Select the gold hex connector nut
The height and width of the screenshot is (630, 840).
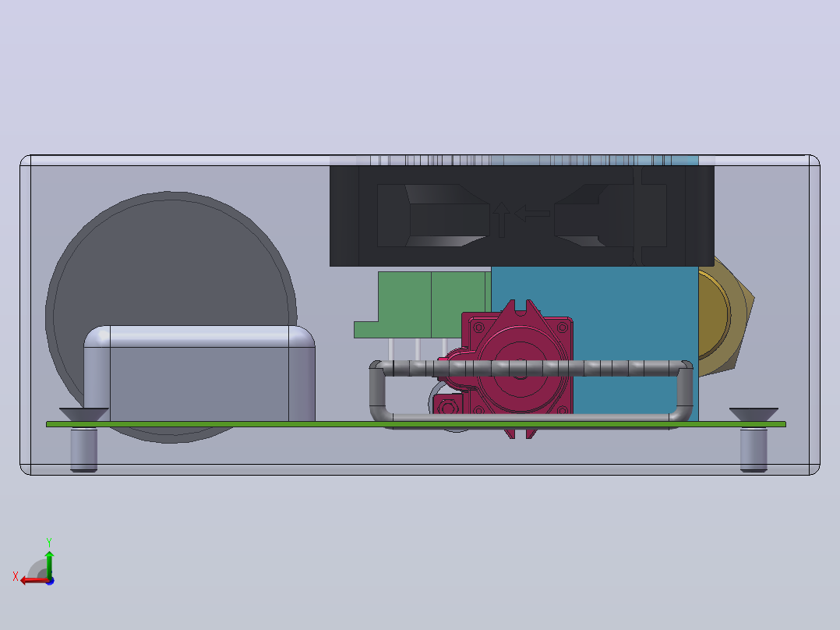click(726, 317)
